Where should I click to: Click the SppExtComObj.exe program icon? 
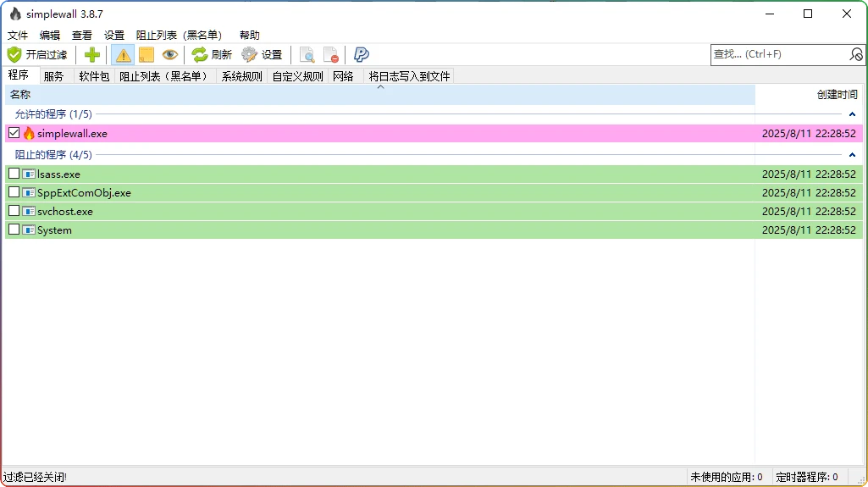29,192
